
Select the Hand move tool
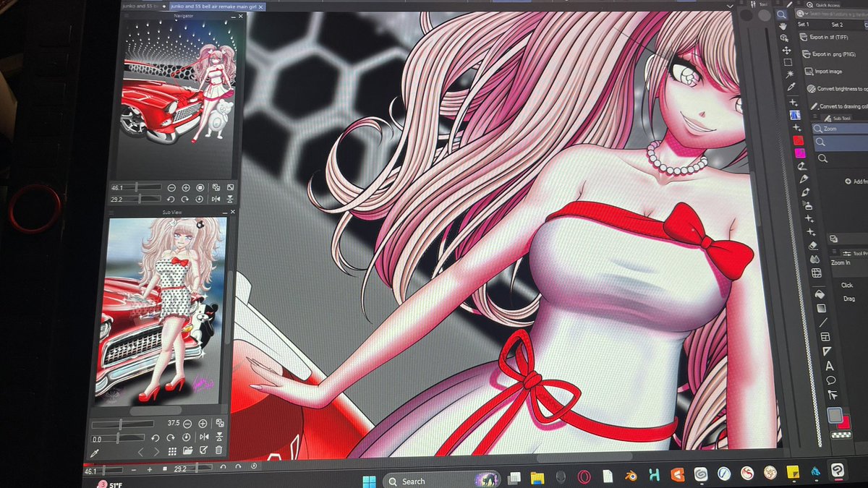click(783, 26)
